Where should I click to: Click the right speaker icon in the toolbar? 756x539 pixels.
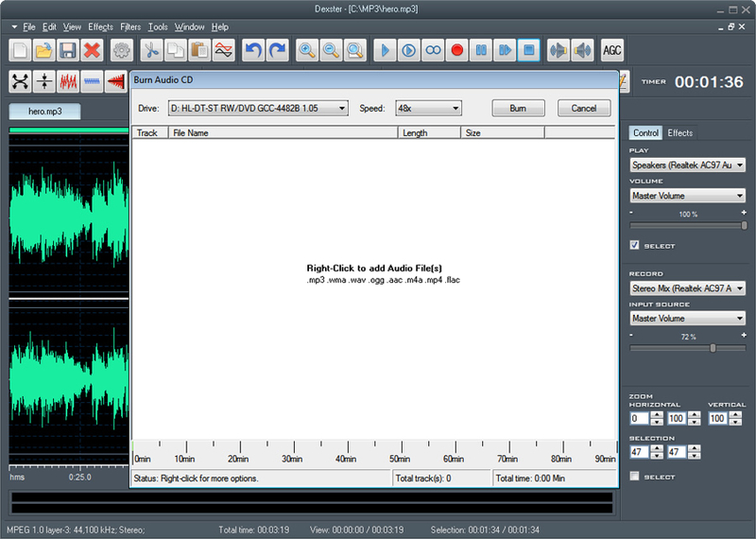[x=582, y=50]
